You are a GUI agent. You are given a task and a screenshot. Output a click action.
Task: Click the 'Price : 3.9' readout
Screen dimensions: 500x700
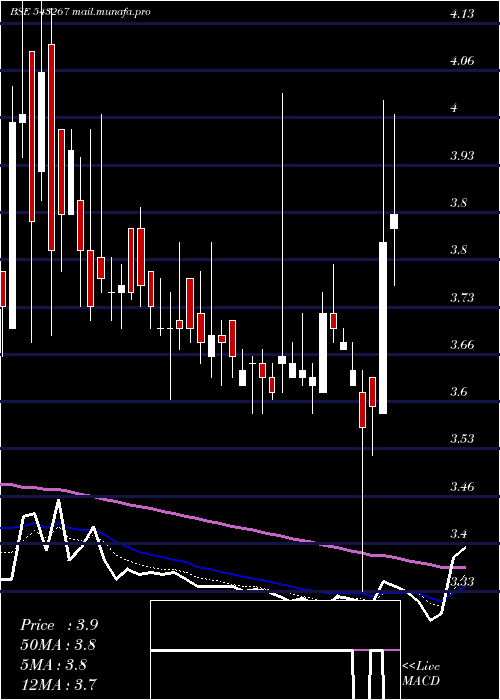[x=59, y=625]
